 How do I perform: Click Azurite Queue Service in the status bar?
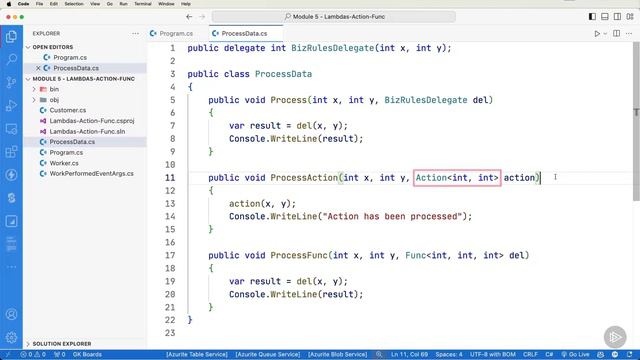268,355
